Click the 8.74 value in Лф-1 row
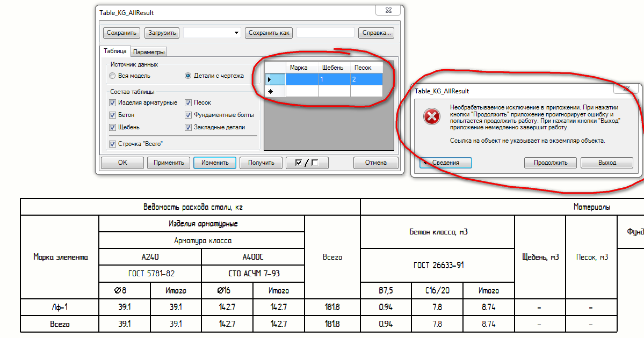The width and height of the screenshot is (644, 338). (488, 307)
